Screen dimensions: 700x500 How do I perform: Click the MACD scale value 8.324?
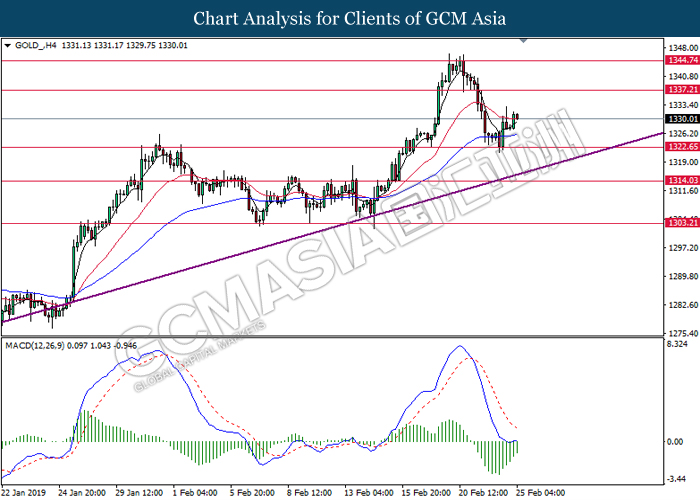pyautogui.click(x=677, y=344)
